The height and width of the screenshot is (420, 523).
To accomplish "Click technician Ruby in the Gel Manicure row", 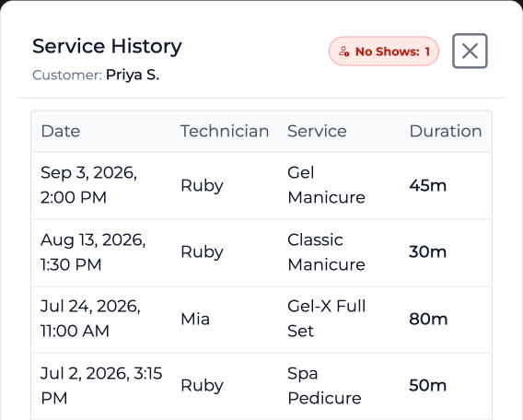I will [202, 185].
